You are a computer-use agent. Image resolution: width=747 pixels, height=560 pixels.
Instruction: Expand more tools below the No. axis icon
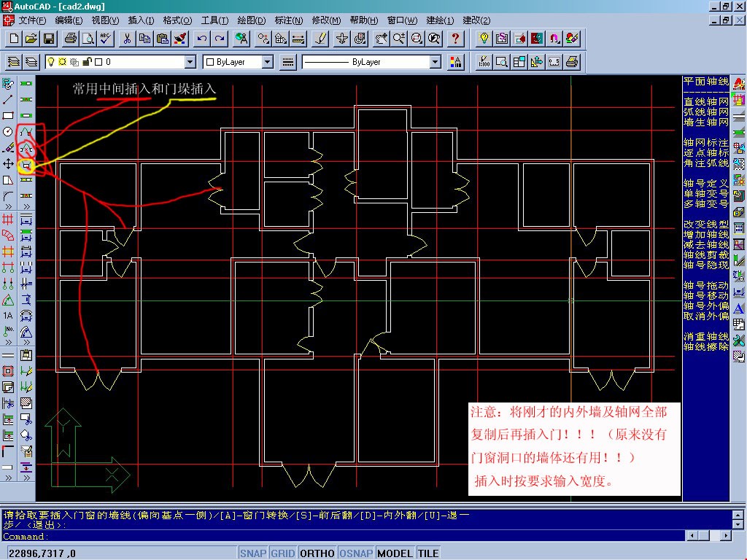(8, 343)
